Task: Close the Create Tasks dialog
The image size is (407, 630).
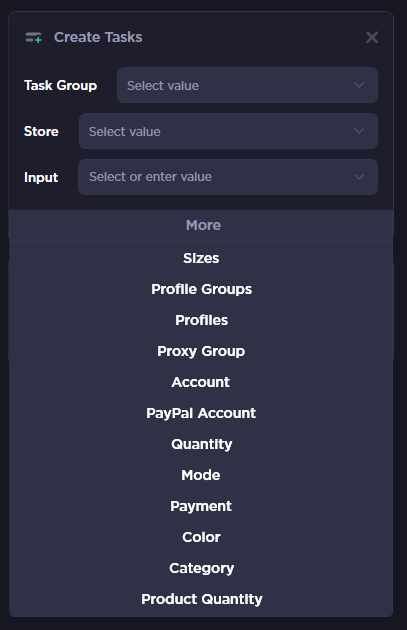Action: pos(372,37)
